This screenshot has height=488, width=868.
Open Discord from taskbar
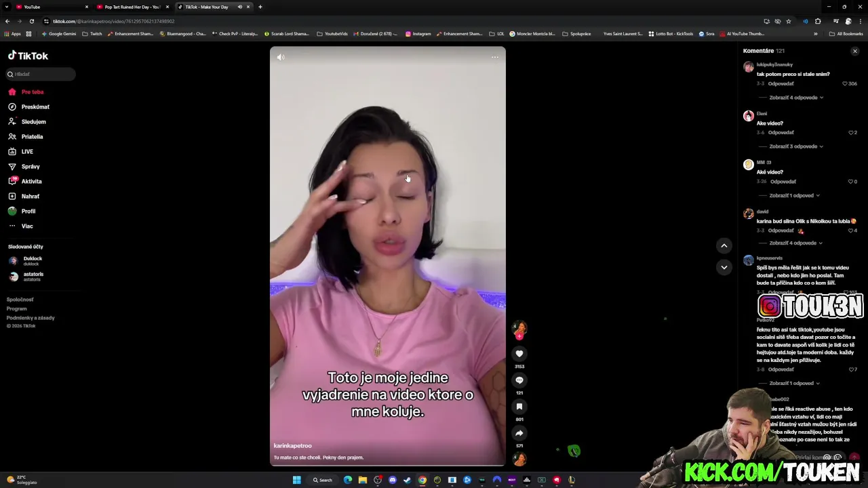coord(393,480)
